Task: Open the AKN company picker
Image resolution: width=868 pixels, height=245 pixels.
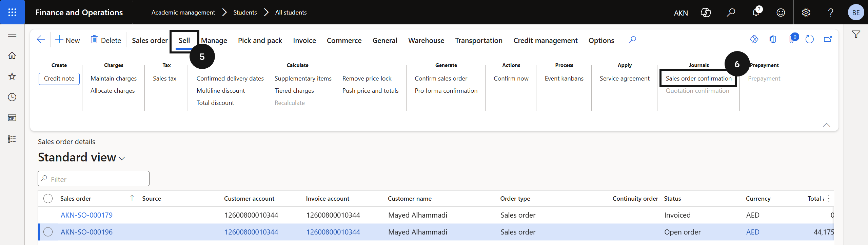Action: [681, 13]
